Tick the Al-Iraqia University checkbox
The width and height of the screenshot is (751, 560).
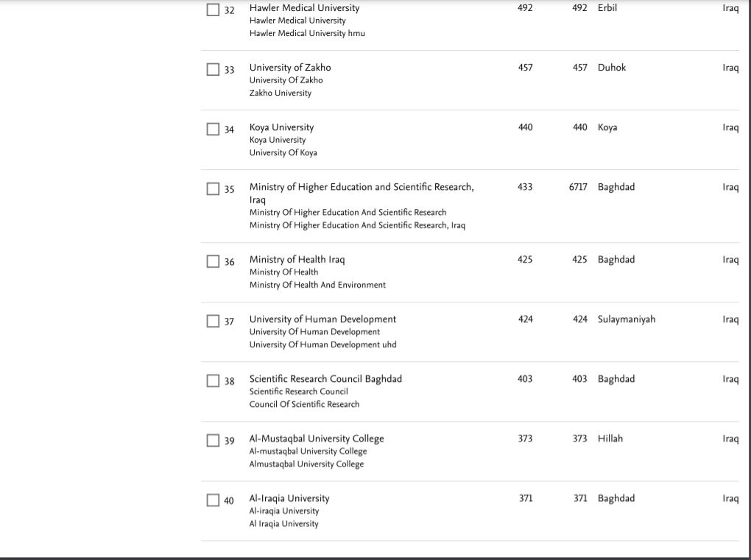[213, 500]
